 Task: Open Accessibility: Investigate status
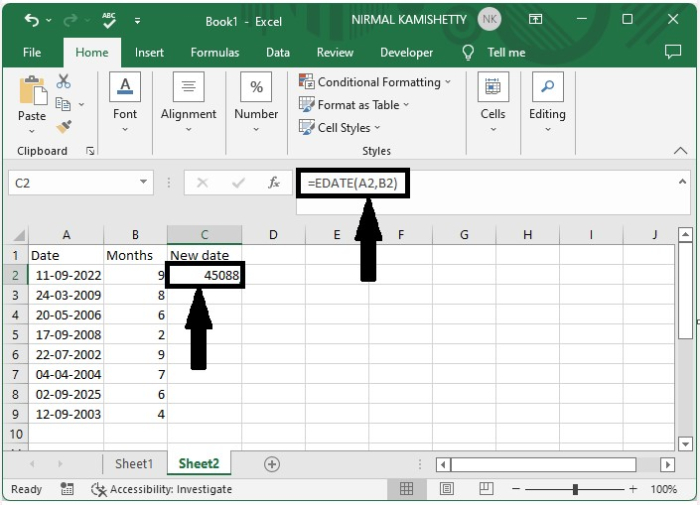(162, 489)
